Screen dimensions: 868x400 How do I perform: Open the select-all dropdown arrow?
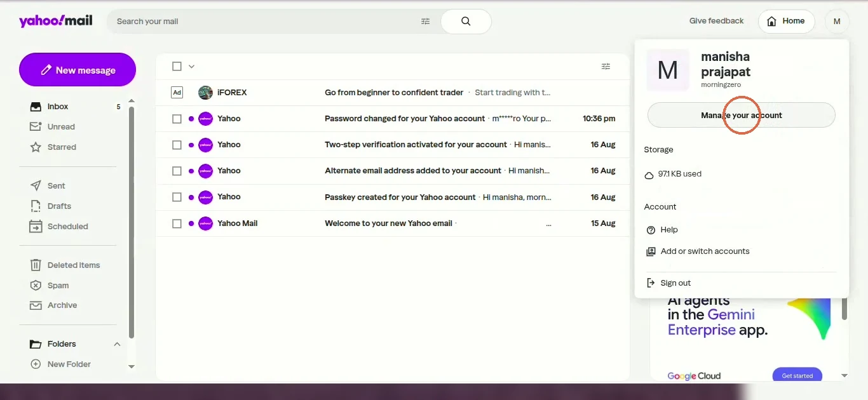(x=191, y=67)
